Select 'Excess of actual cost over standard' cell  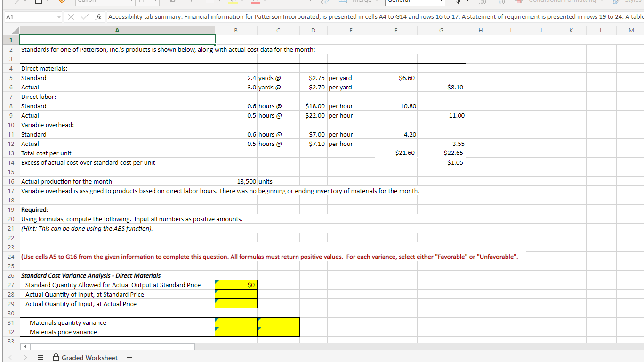pyautogui.click(x=117, y=162)
